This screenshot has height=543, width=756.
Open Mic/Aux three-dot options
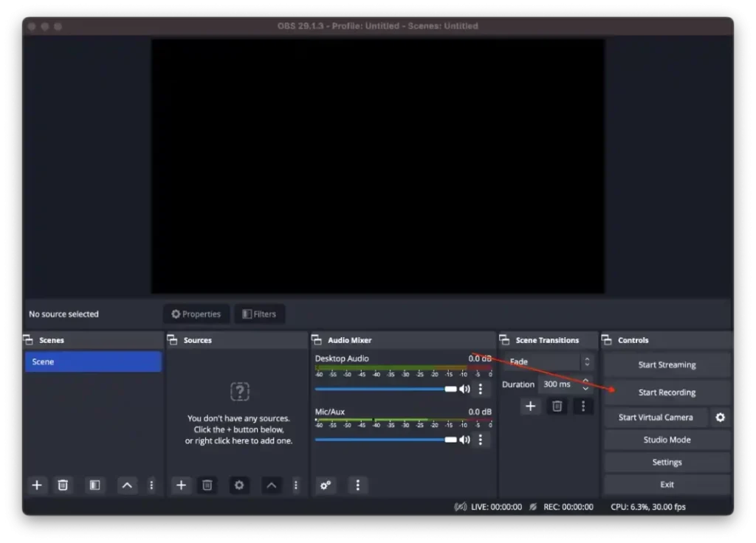point(480,440)
